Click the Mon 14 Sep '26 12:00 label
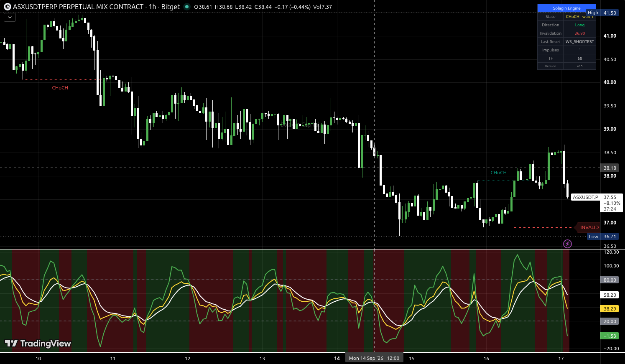 tap(374, 358)
